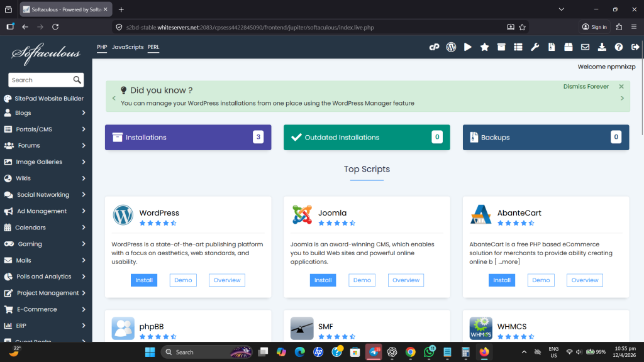Screen dimensions: 644x362
Task: Open the cPanel icon in Softaculous toolbar
Action: 434,47
